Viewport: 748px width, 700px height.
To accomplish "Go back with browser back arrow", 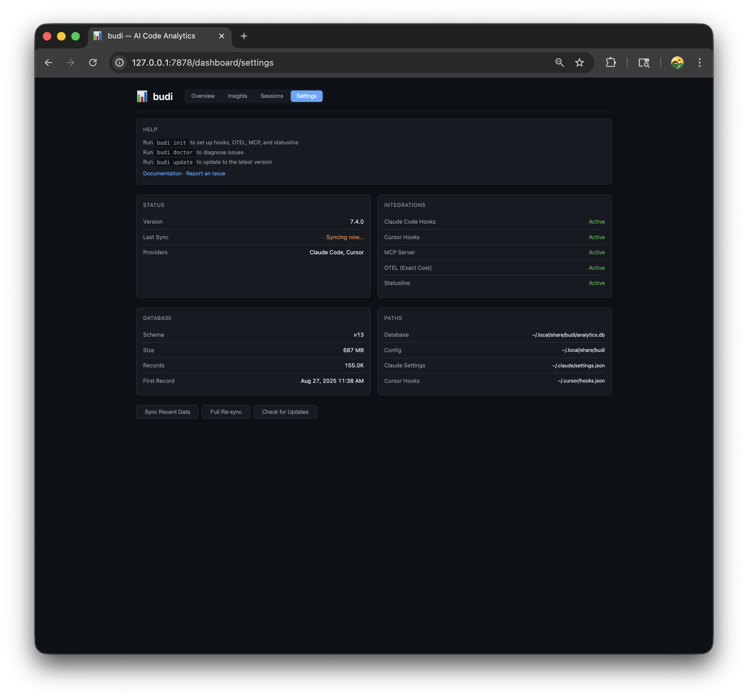I will 49,63.
